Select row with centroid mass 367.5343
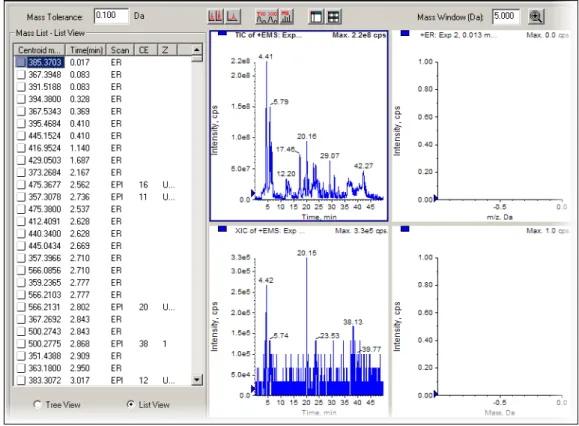 (103, 111)
